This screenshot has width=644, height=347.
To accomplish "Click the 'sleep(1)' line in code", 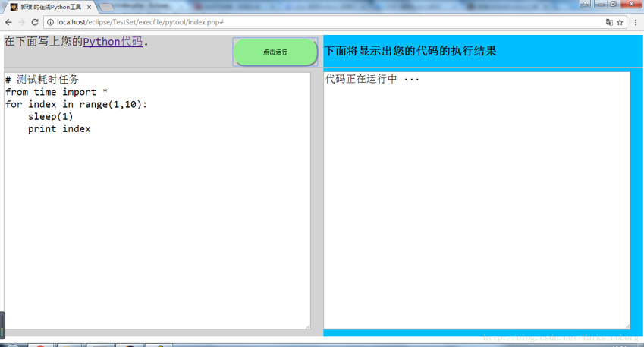I will pos(51,116).
